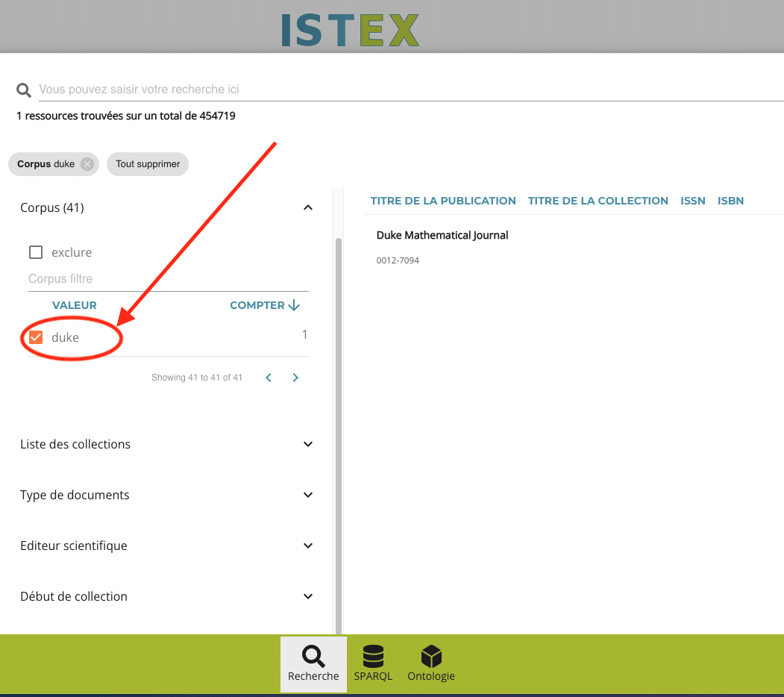Click the duke count value 1

(304, 335)
